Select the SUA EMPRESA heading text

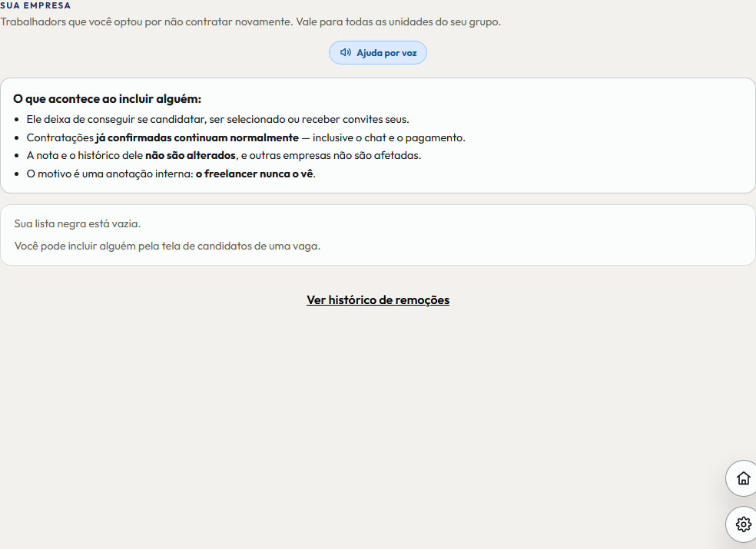coord(35,5)
